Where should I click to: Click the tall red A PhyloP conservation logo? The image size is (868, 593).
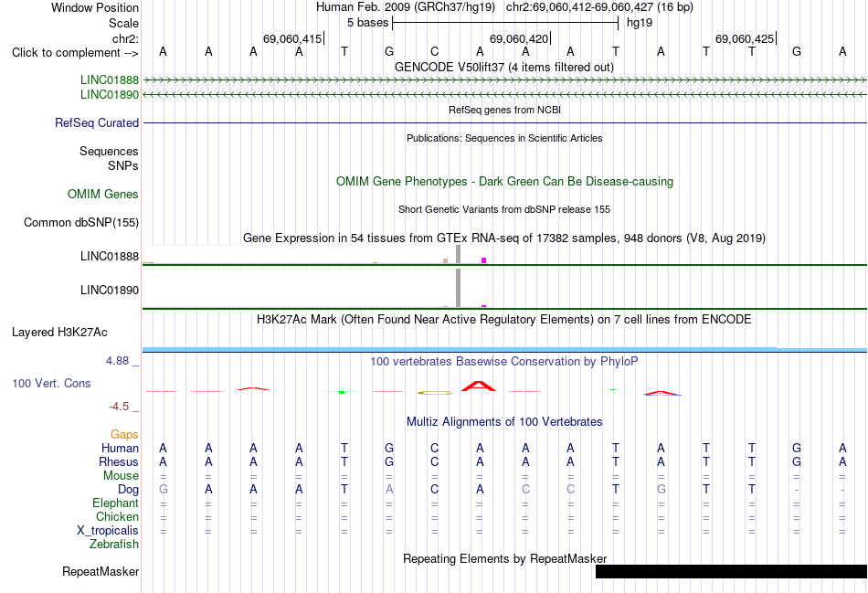479,386
